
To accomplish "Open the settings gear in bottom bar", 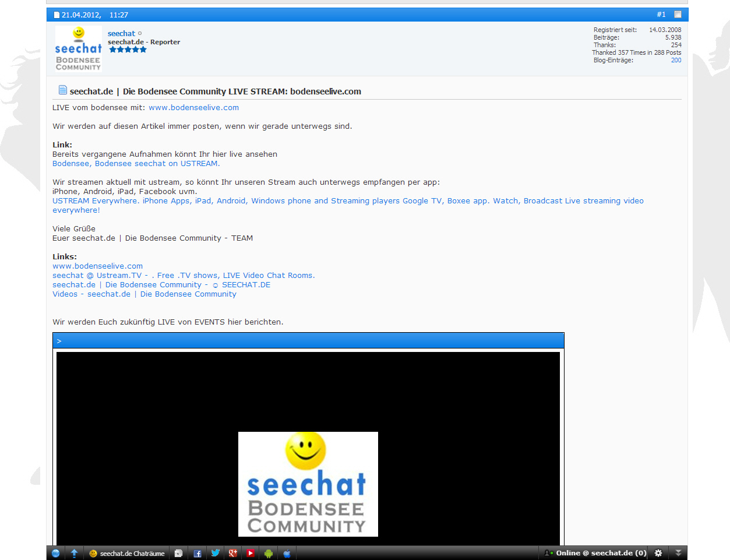I will click(658, 553).
